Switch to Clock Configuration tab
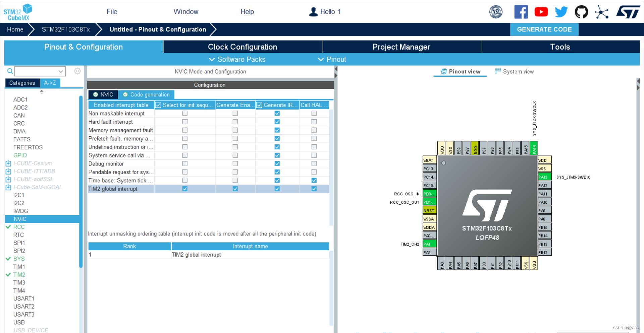 click(243, 47)
